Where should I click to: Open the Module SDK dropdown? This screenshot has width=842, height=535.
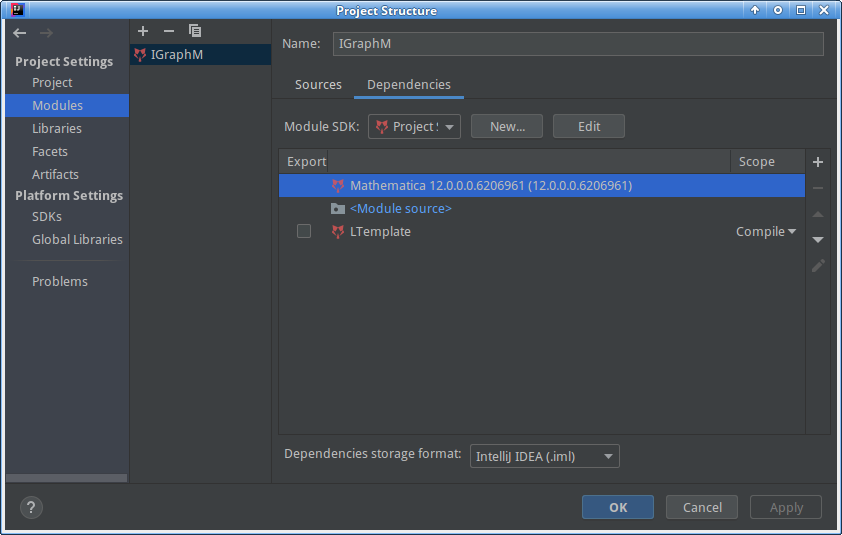pyautogui.click(x=414, y=127)
